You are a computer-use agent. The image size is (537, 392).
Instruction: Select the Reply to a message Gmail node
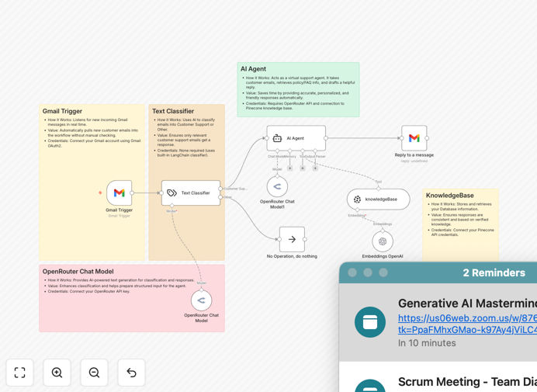click(x=414, y=138)
